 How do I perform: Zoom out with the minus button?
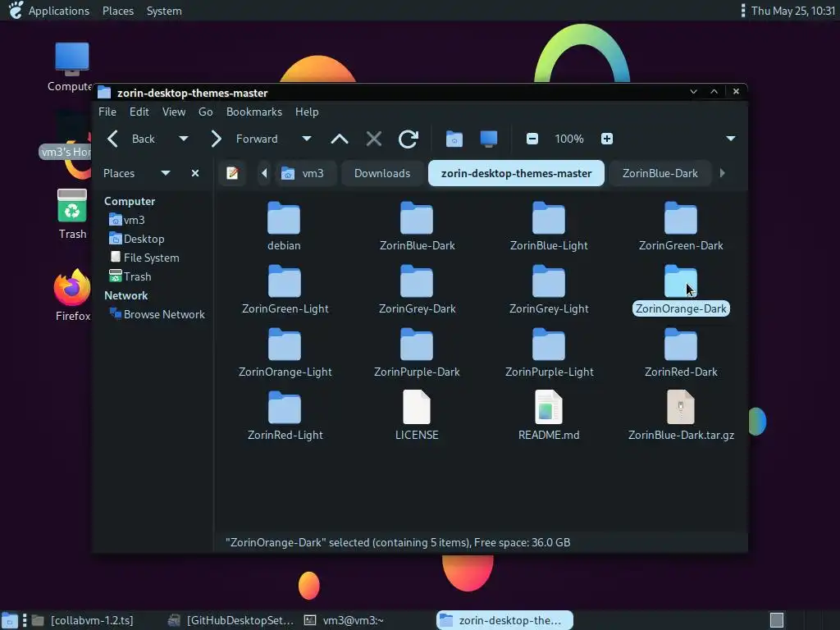coord(532,139)
